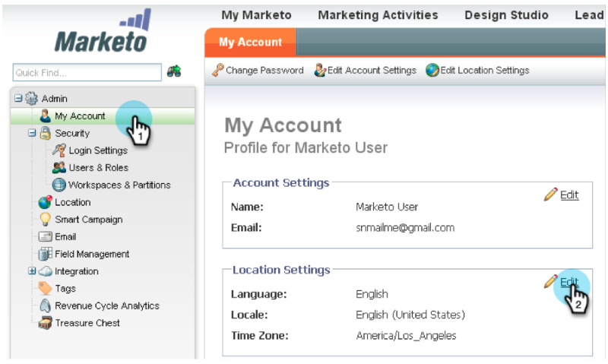Image resolution: width=608 pixels, height=364 pixels.
Task: Open the Design Studio menu
Action: tap(506, 15)
